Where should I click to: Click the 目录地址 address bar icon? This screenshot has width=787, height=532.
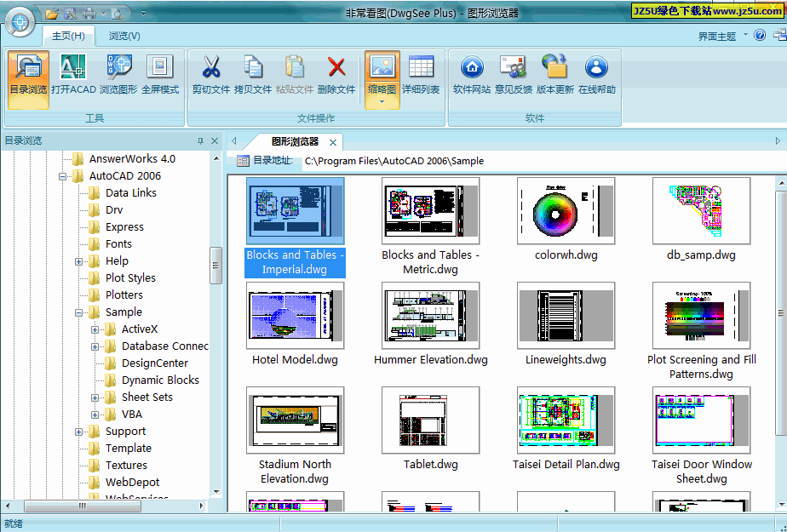tap(243, 161)
